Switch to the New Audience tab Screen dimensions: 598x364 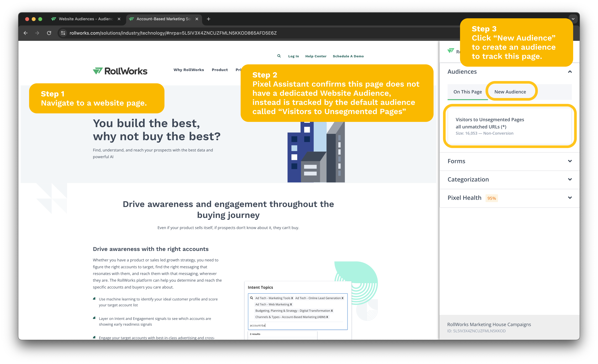[510, 92]
